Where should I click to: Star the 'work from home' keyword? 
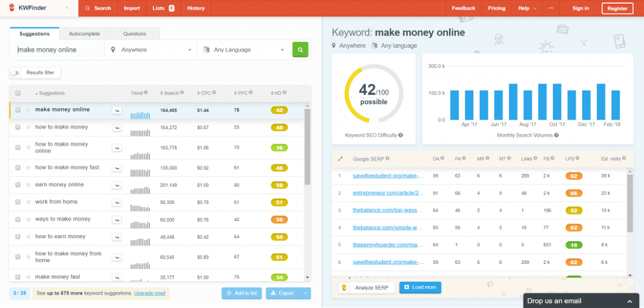point(28,202)
